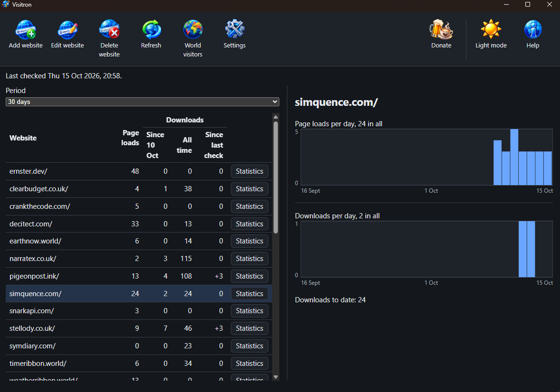Select the narratex.co.uk/ row
Screen dimensions: 560x392
pyautogui.click(x=139, y=259)
